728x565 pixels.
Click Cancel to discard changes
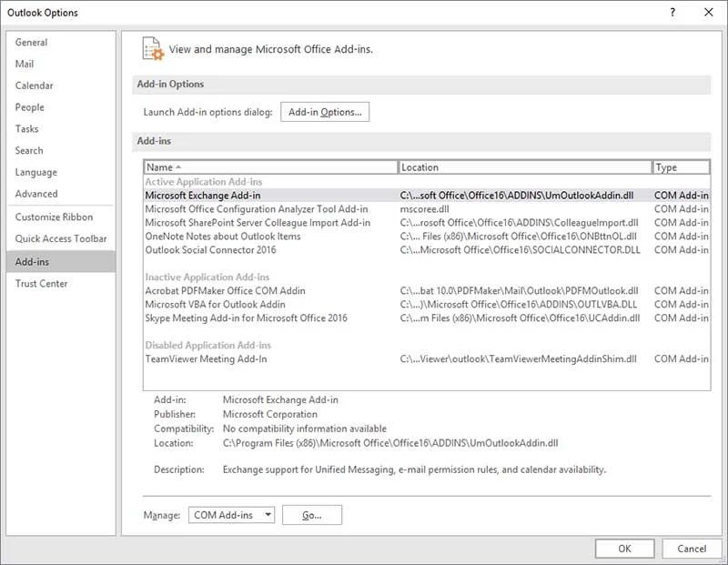click(x=692, y=549)
